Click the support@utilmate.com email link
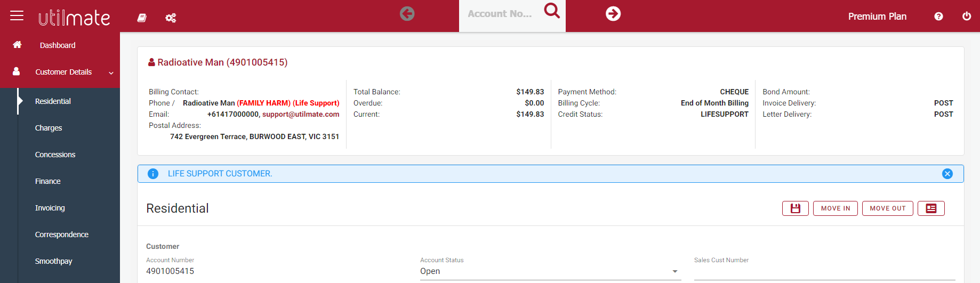Screen dimensions: 980x283 301,114
